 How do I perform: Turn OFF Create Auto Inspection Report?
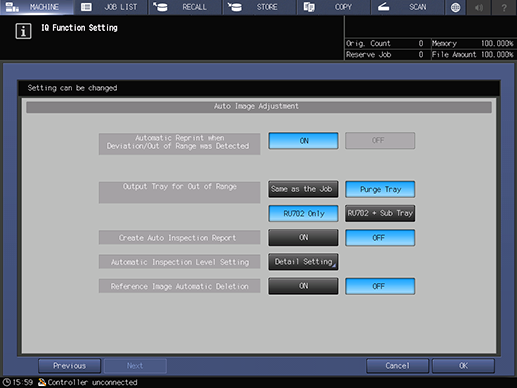click(380, 237)
